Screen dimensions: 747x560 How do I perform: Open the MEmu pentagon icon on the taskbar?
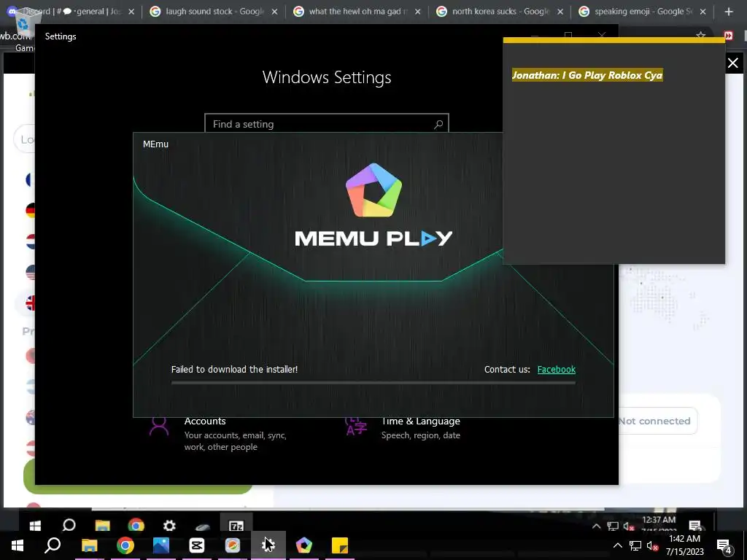(x=304, y=545)
